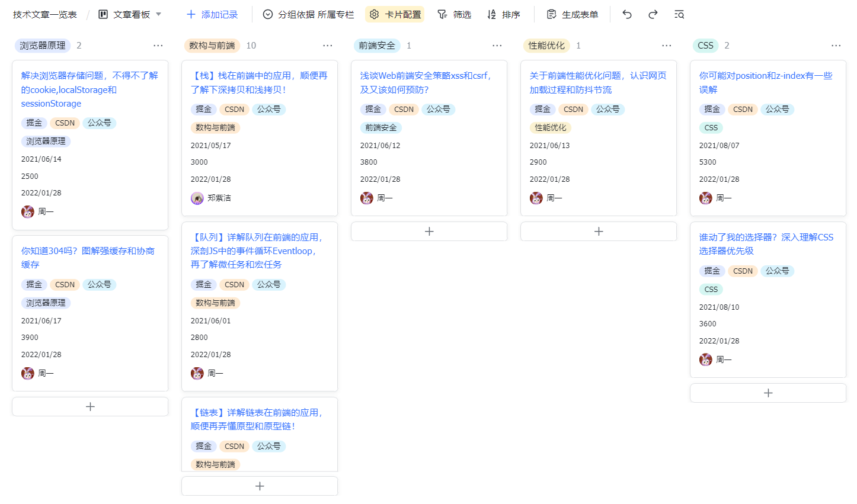The image size is (857, 504).
Task: Add a card to CSS column
Action: (x=768, y=393)
